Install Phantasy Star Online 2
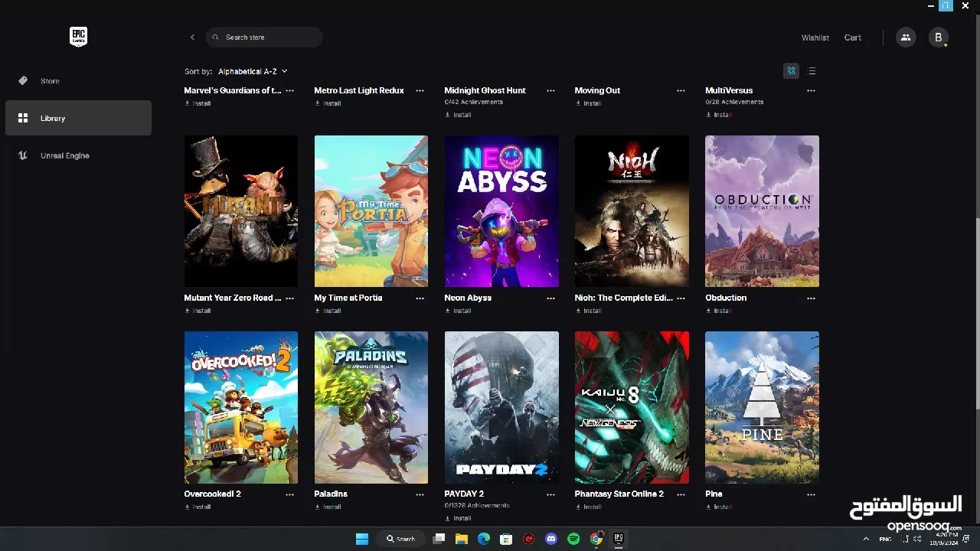This screenshot has height=551, width=980. coord(588,507)
